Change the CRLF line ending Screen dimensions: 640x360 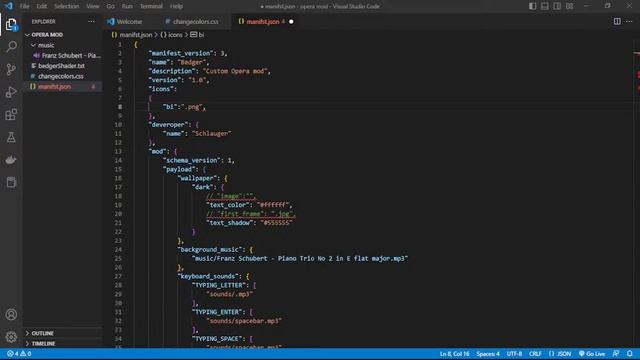coord(535,353)
